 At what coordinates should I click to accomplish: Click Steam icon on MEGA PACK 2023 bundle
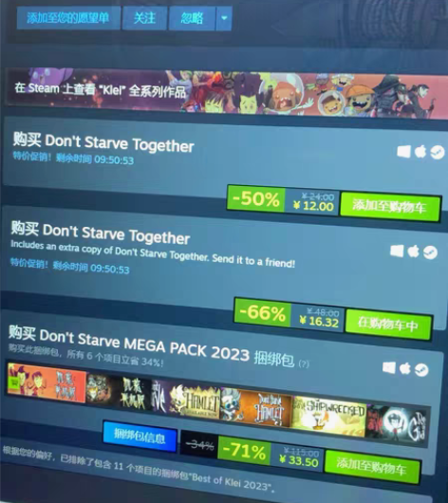(x=421, y=370)
